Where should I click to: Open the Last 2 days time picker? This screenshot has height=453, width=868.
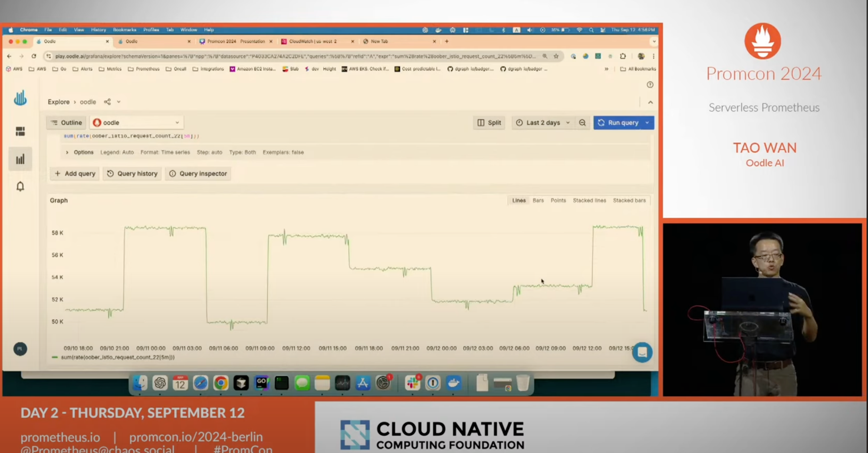pyautogui.click(x=542, y=123)
